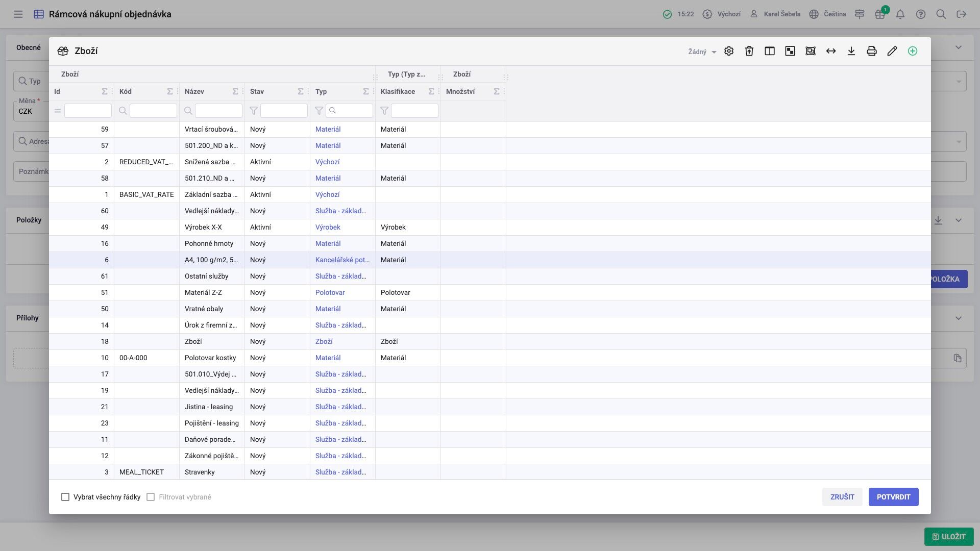980x551 pixels.
Task: Click the POTVRDIT button
Action: 893,497
